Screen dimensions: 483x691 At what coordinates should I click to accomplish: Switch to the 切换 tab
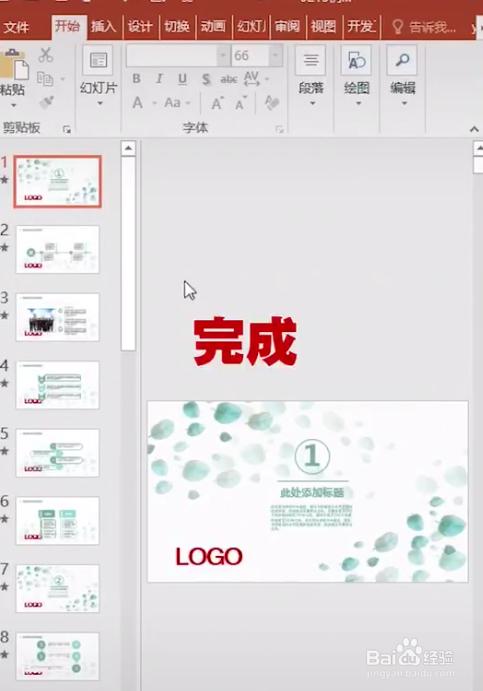tap(177, 27)
